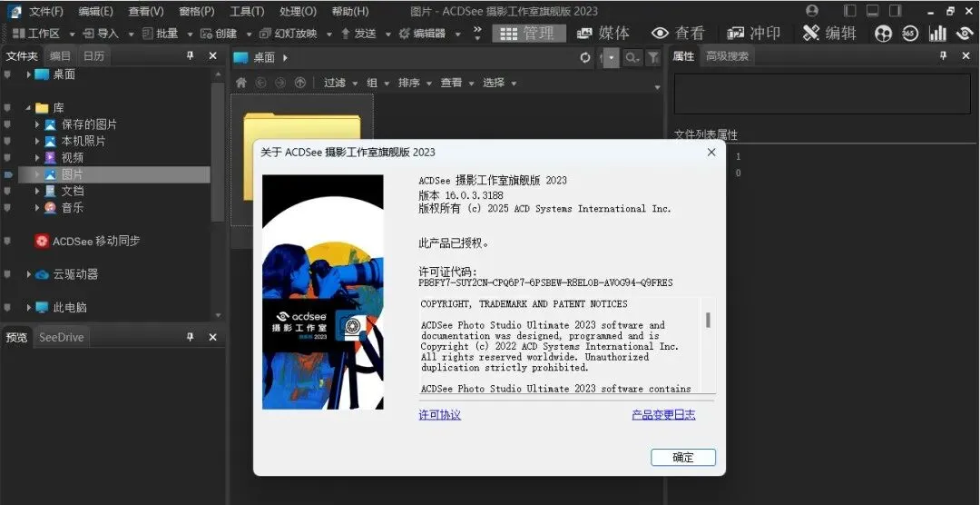Select the ACDSee 移动同步 tree item
Screen dimensions: 980x505
[87, 241]
